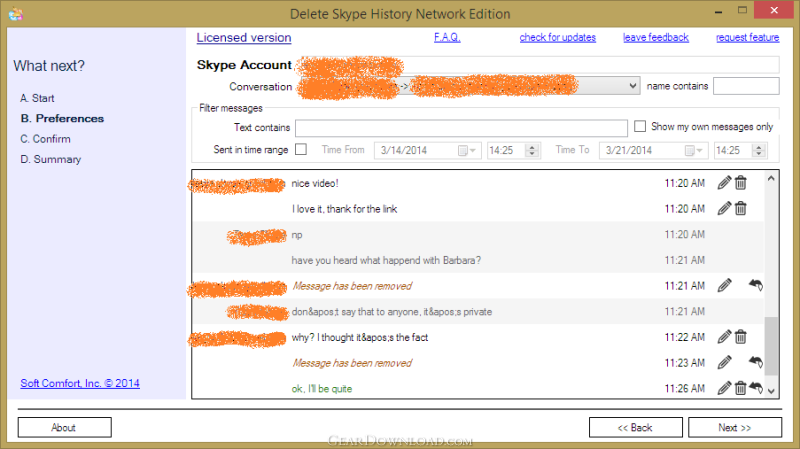Image resolution: width=800 pixels, height=449 pixels.
Task: Select the 'have you heard what happend with Barbara?' message
Action: click(478, 260)
